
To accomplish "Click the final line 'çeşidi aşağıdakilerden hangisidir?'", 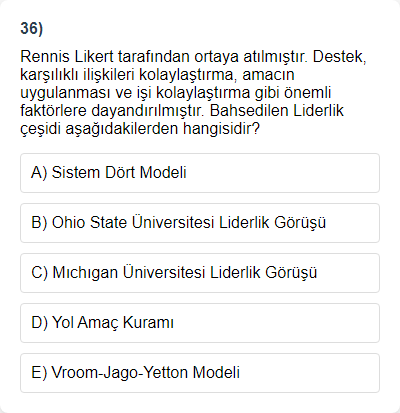I will (x=140, y=129).
